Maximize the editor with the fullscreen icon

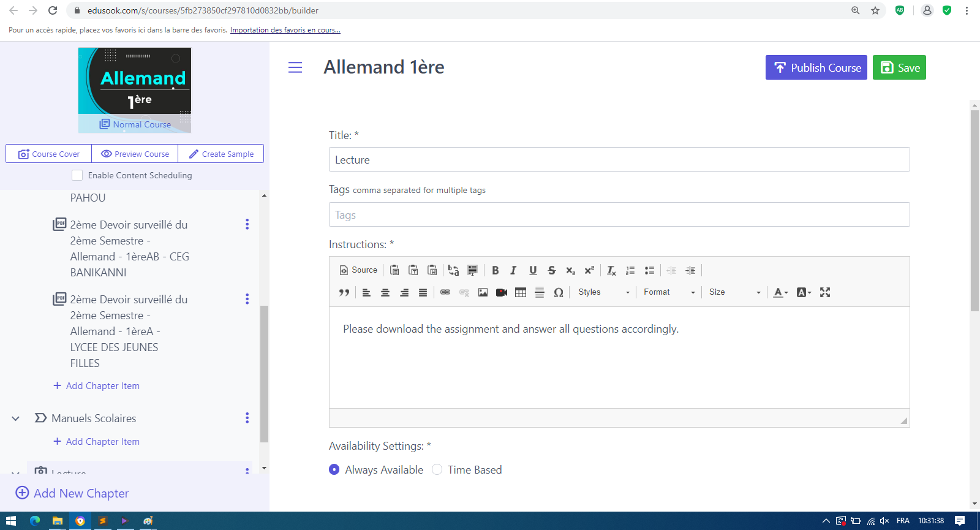point(825,292)
